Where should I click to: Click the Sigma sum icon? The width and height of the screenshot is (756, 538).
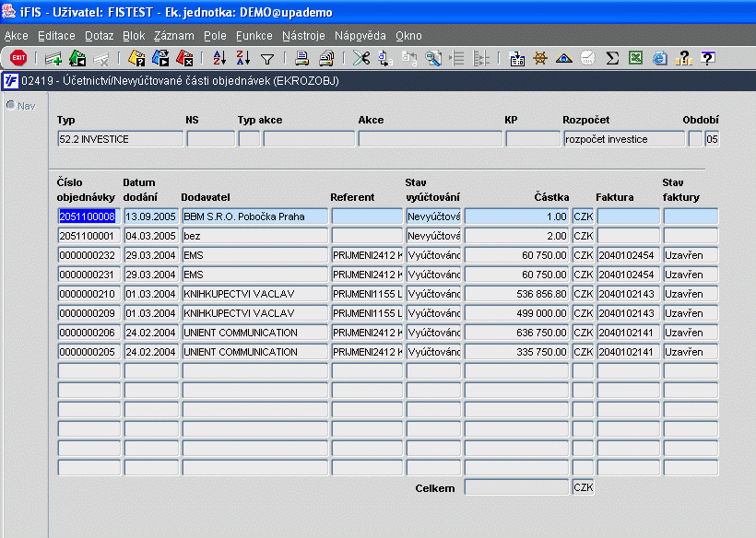(611, 58)
